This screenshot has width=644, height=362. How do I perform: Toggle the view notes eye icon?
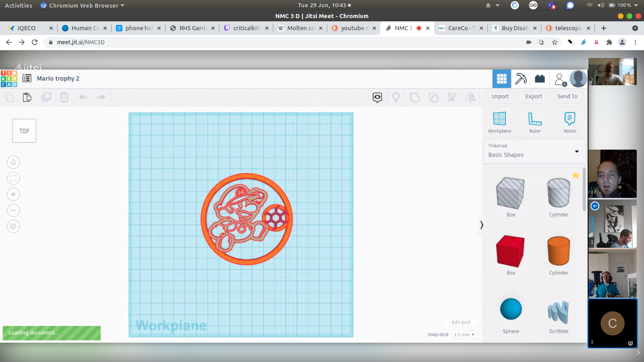click(377, 97)
